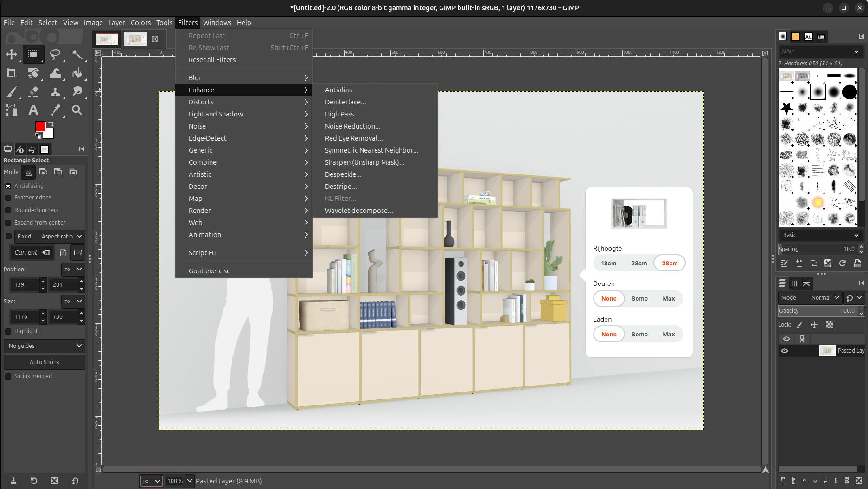Image resolution: width=868 pixels, height=489 pixels.
Task: Choose Sharpen (Unsharp Mask) from Enhance submenu
Action: (x=364, y=162)
